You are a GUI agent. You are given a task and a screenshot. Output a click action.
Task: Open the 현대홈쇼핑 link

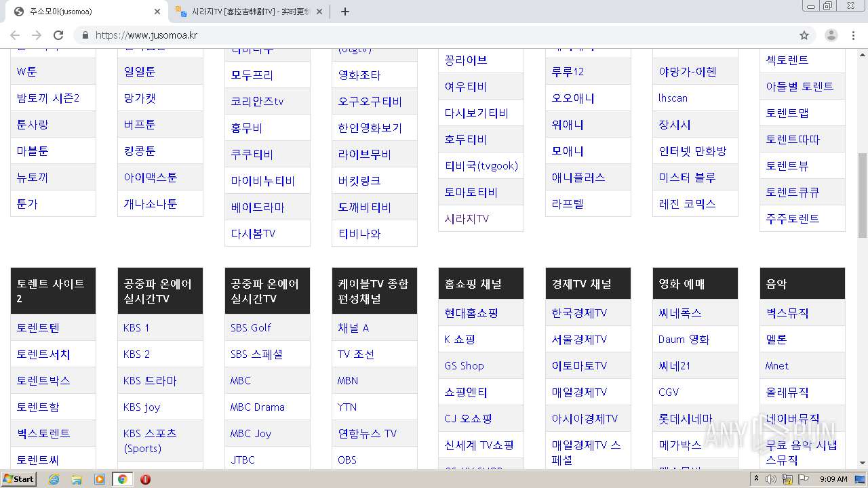click(471, 312)
